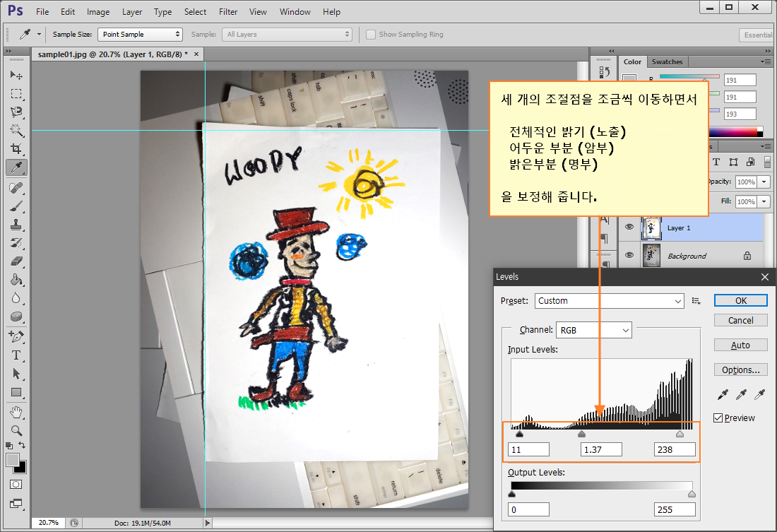Select the Rectangle shape tool
Viewport: 777px width, 532px height.
pos(16,392)
